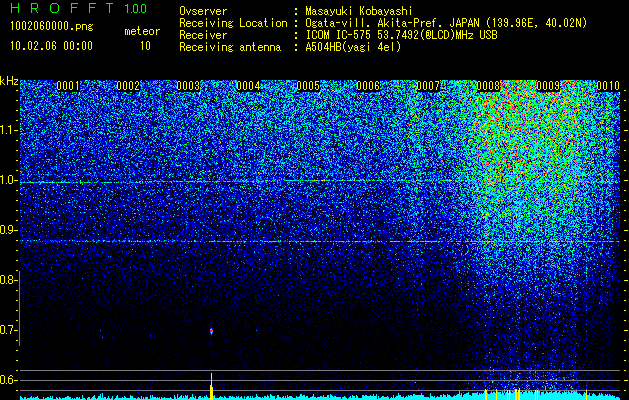Click the Receiving antenna label
The height and width of the screenshot is (400, 629).
(x=230, y=47)
